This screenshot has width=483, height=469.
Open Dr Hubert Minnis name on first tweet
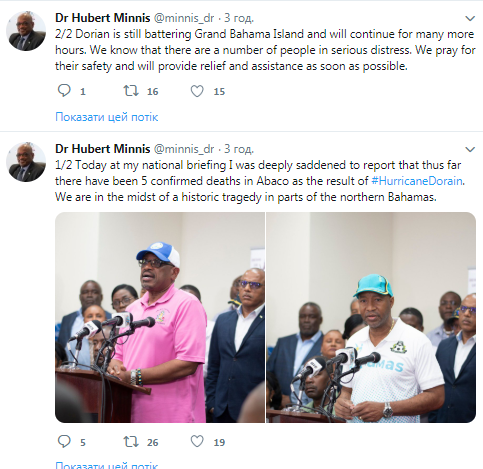pos(103,18)
